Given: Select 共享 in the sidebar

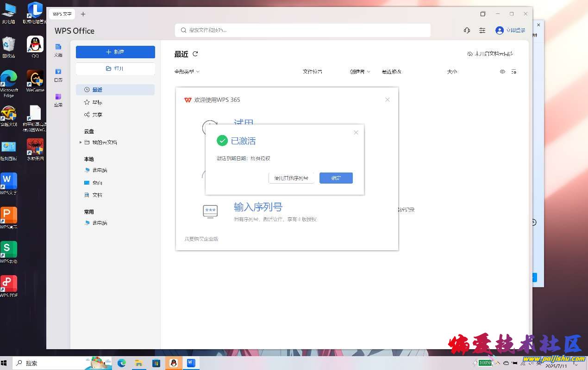Looking at the screenshot, I should 97,115.
